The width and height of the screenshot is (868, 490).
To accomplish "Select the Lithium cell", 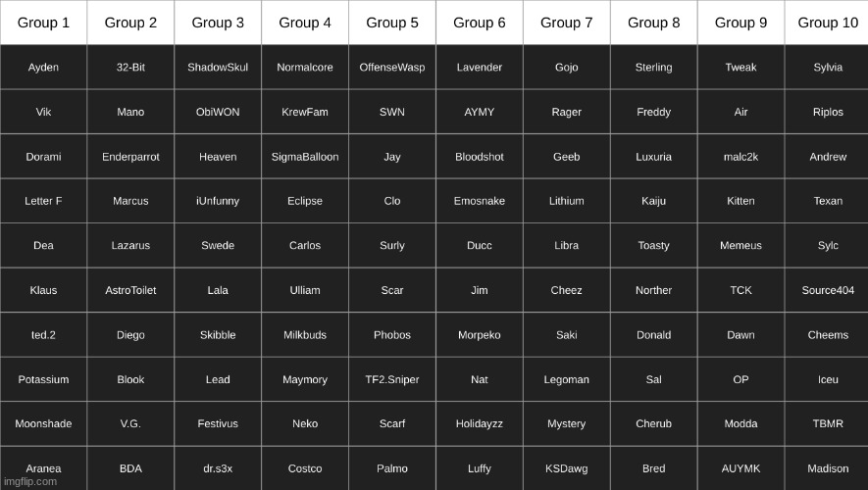I will [x=566, y=201].
